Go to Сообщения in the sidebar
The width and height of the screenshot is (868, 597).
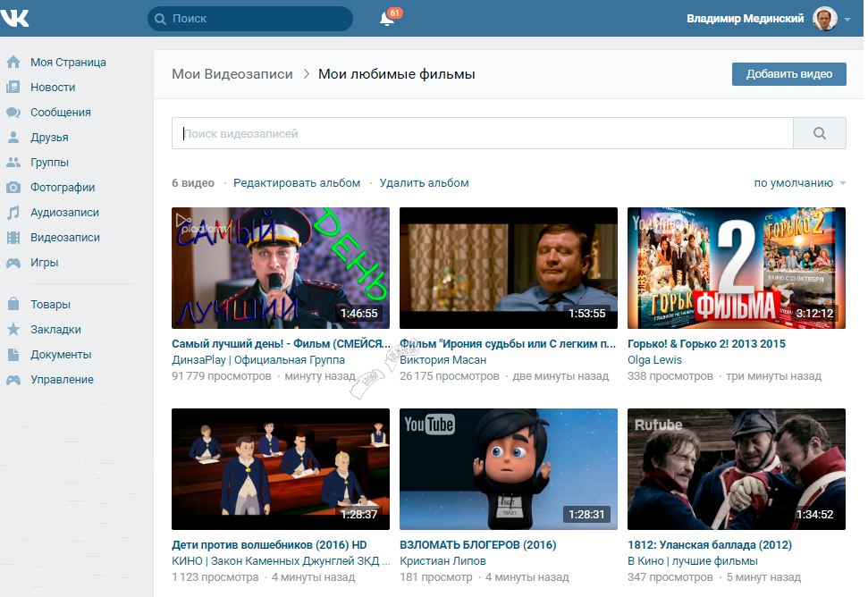coord(60,113)
